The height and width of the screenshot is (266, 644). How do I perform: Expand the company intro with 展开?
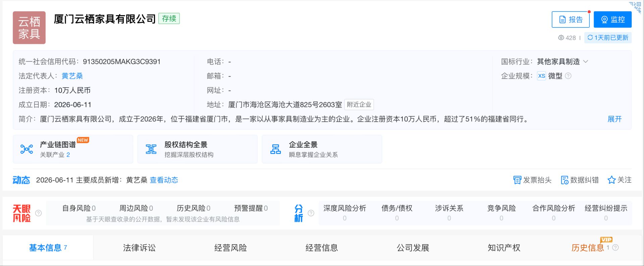point(614,119)
